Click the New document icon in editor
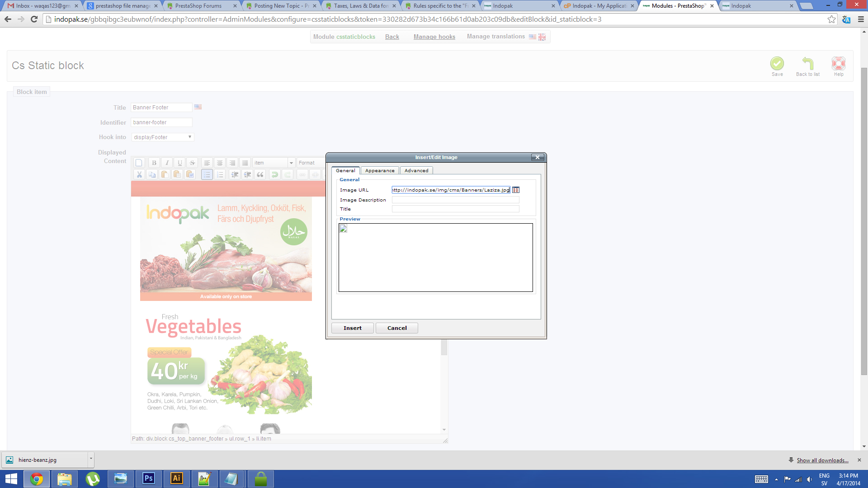 point(139,163)
